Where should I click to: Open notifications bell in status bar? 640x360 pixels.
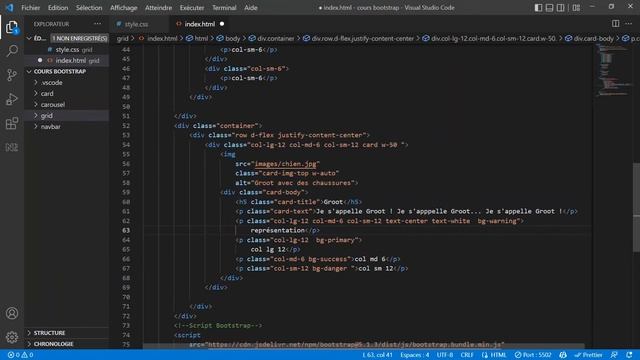tap(629, 355)
